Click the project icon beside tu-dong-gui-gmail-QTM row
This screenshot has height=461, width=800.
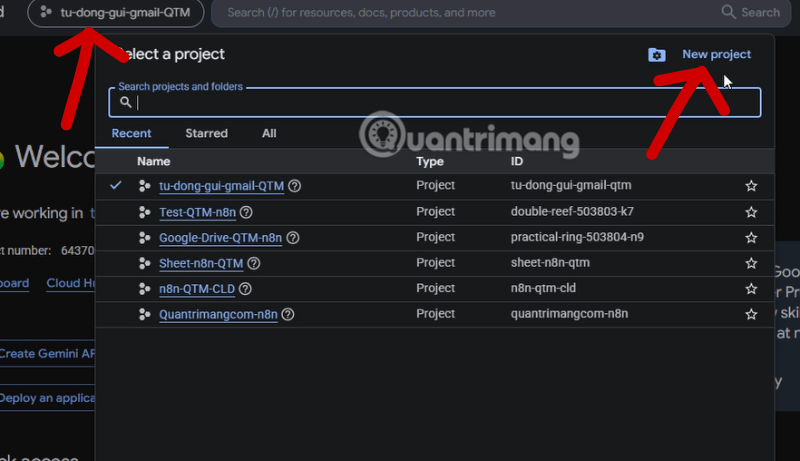pos(144,186)
